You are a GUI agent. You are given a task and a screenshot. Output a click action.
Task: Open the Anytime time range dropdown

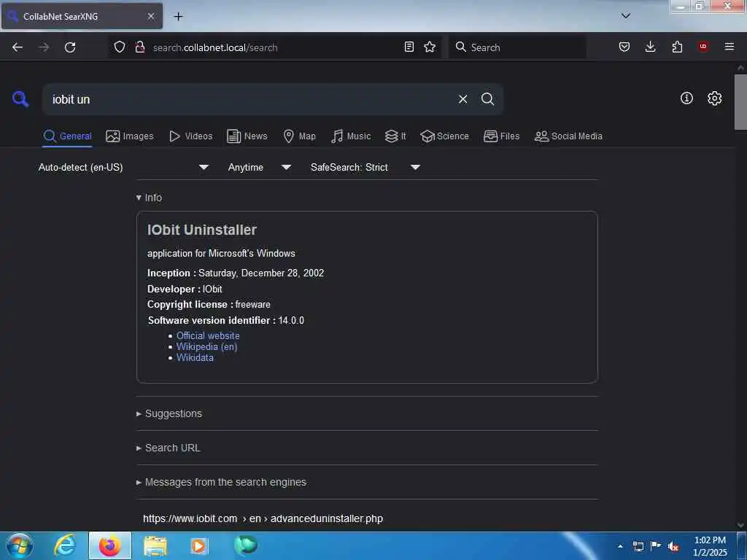tap(259, 167)
